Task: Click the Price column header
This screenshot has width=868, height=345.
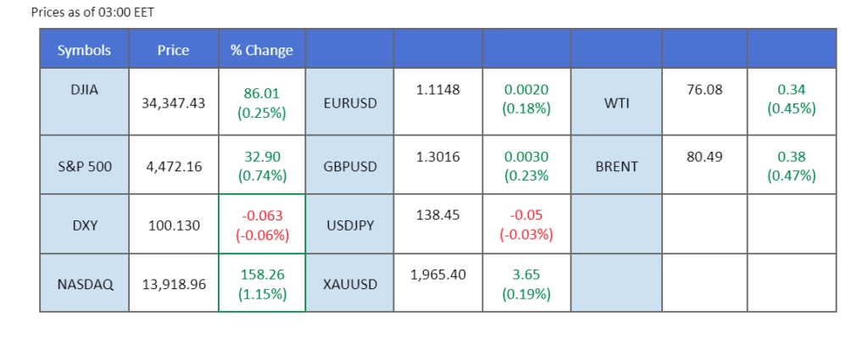Action: click(173, 50)
